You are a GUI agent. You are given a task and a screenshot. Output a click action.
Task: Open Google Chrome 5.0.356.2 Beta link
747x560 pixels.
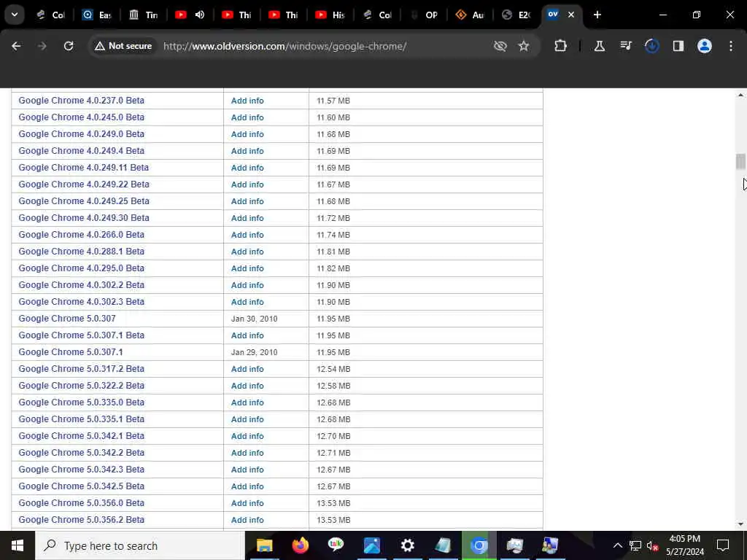pyautogui.click(x=82, y=519)
